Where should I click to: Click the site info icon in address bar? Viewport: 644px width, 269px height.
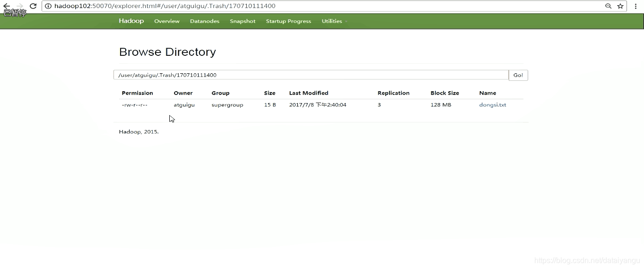click(48, 6)
